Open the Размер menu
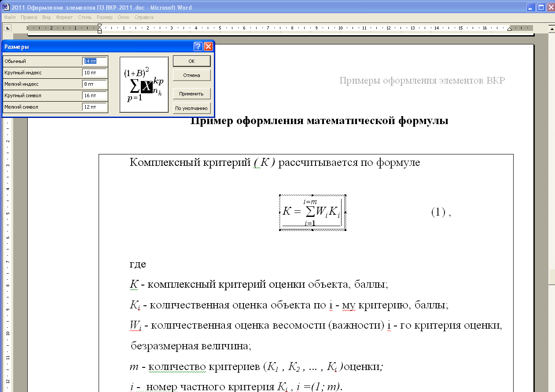The width and height of the screenshot is (555, 392). 105,17
